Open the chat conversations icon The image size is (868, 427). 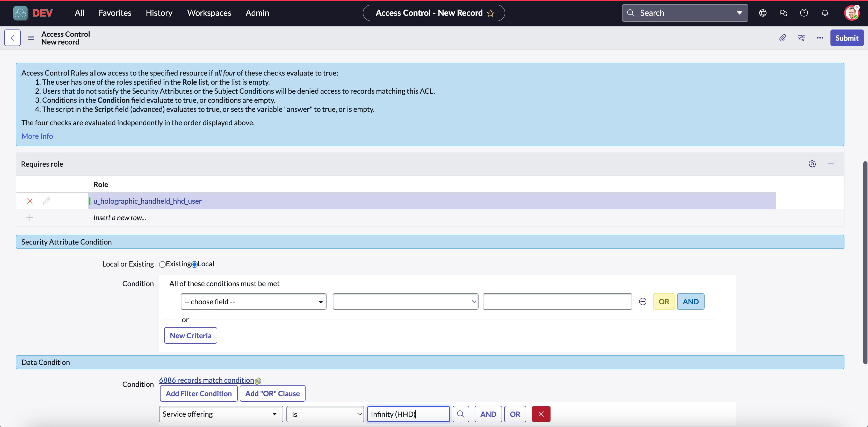click(783, 13)
